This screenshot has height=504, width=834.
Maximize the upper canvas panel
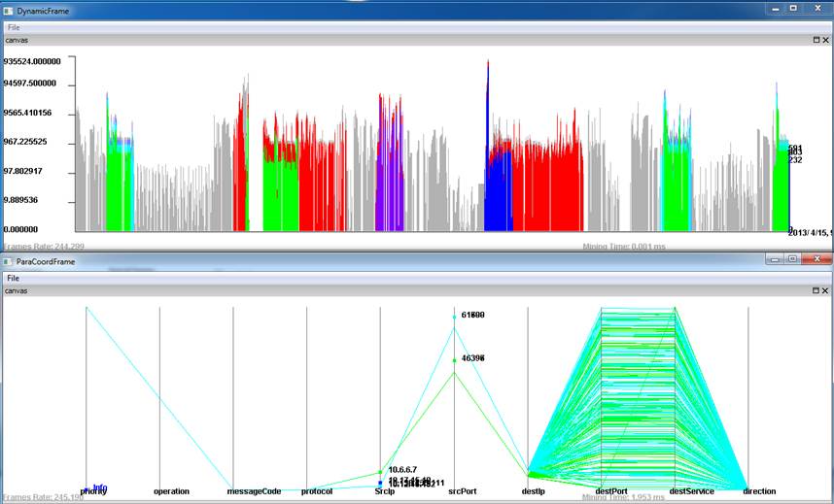(816, 41)
